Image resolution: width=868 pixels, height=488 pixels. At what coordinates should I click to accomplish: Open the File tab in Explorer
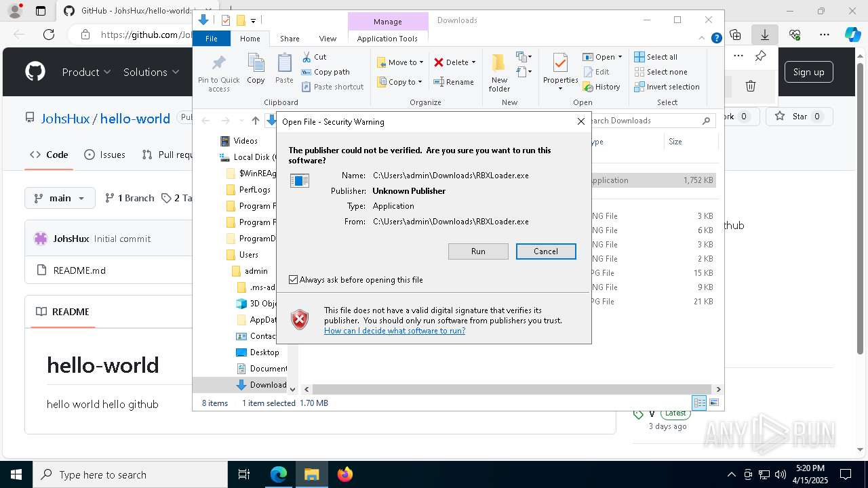(212, 39)
